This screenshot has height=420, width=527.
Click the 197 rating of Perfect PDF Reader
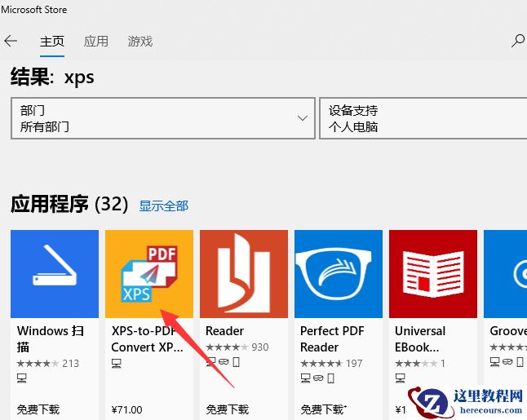(331, 363)
